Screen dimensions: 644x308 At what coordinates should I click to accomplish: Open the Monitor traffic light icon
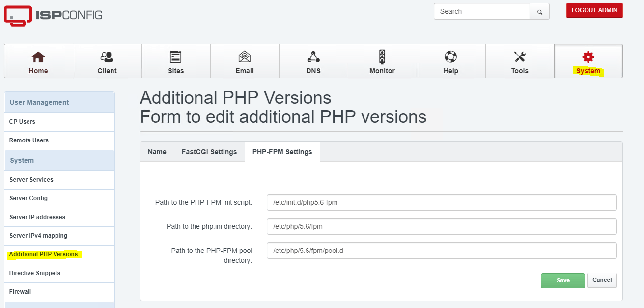tap(382, 57)
